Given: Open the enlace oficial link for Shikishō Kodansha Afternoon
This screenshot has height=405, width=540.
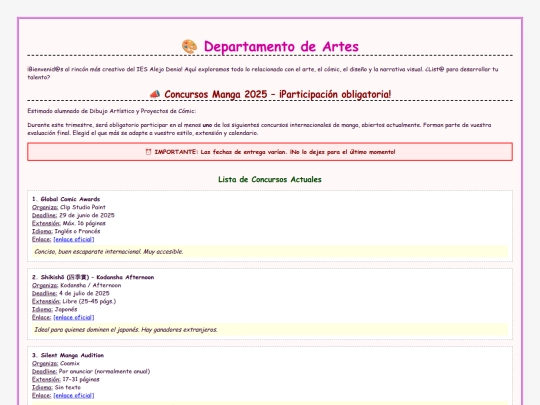Looking at the screenshot, I should 74,318.
